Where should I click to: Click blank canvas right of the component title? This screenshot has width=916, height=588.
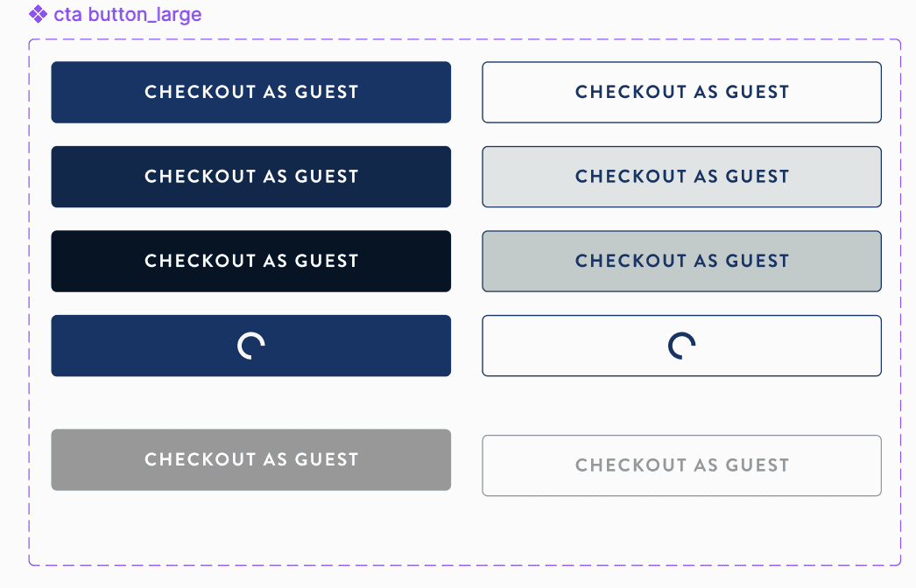click(x=525, y=15)
